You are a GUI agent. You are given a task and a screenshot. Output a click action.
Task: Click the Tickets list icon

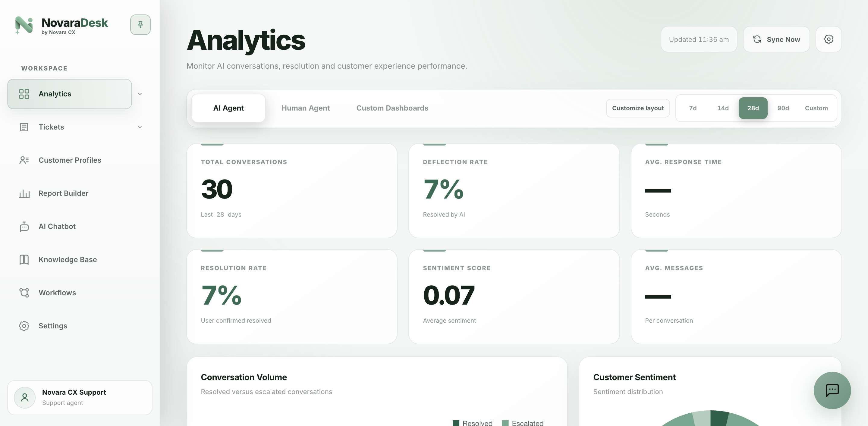(x=24, y=127)
